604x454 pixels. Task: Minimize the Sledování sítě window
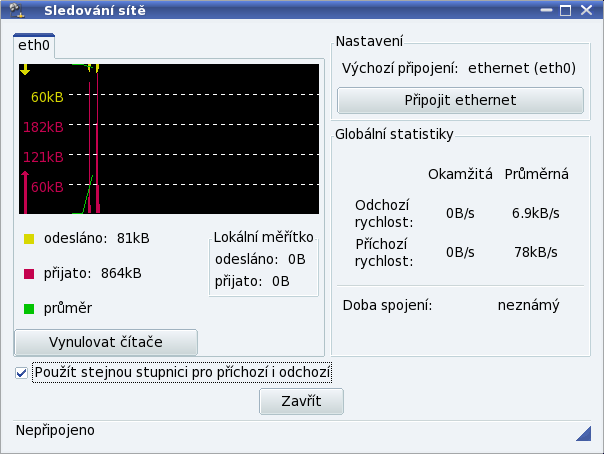(x=546, y=10)
